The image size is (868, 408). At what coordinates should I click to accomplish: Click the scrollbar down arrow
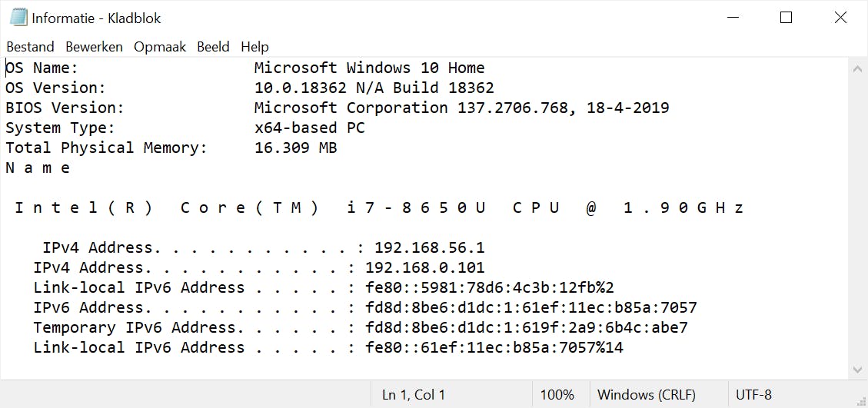(x=858, y=370)
